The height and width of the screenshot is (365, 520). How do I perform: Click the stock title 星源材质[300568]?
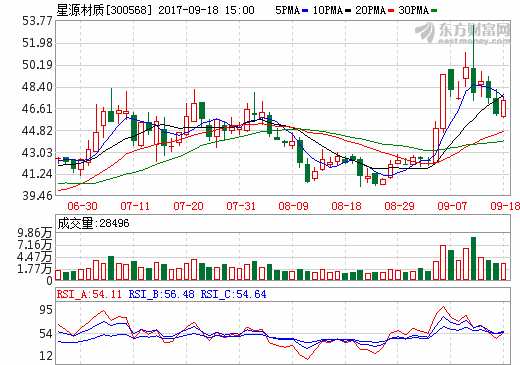pyautogui.click(x=104, y=10)
